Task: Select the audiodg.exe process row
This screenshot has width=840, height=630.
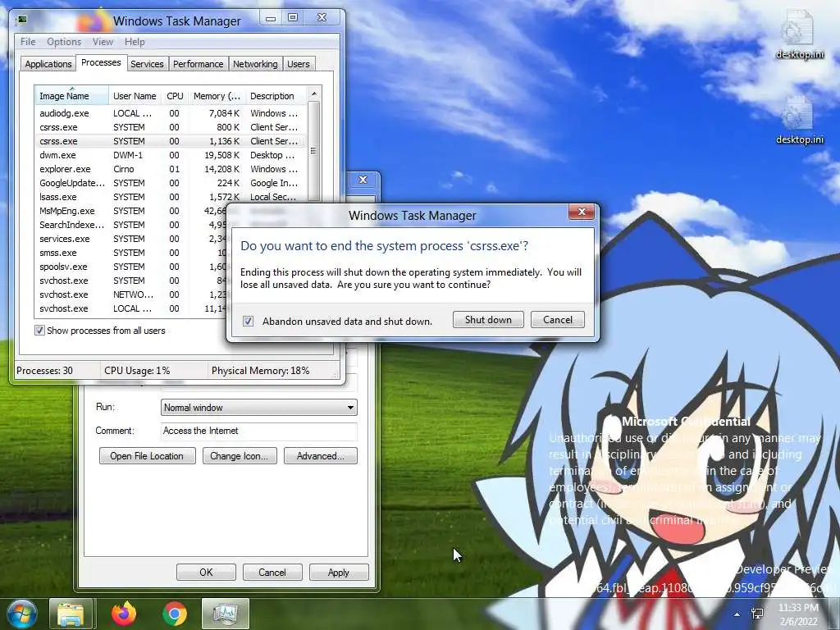Action: 171,113
